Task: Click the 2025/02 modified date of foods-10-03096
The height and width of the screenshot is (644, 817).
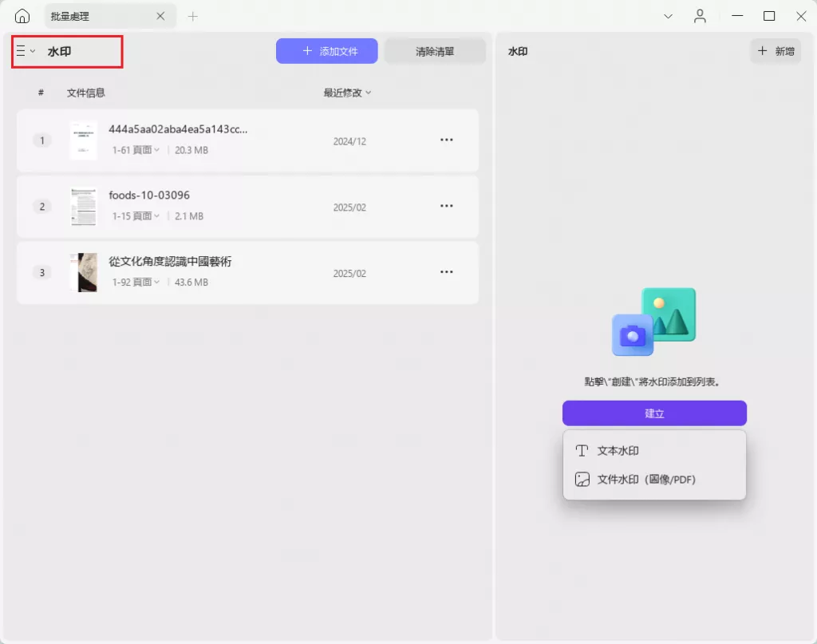Action: tap(349, 207)
